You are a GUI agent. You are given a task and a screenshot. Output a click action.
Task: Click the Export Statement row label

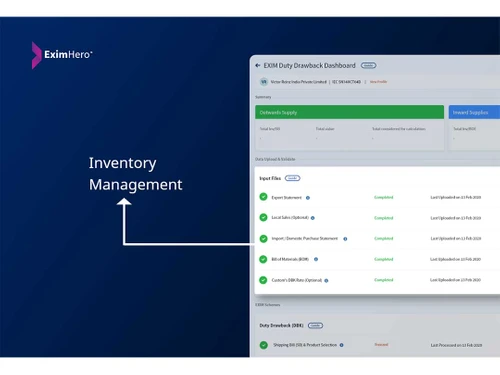tap(286, 198)
